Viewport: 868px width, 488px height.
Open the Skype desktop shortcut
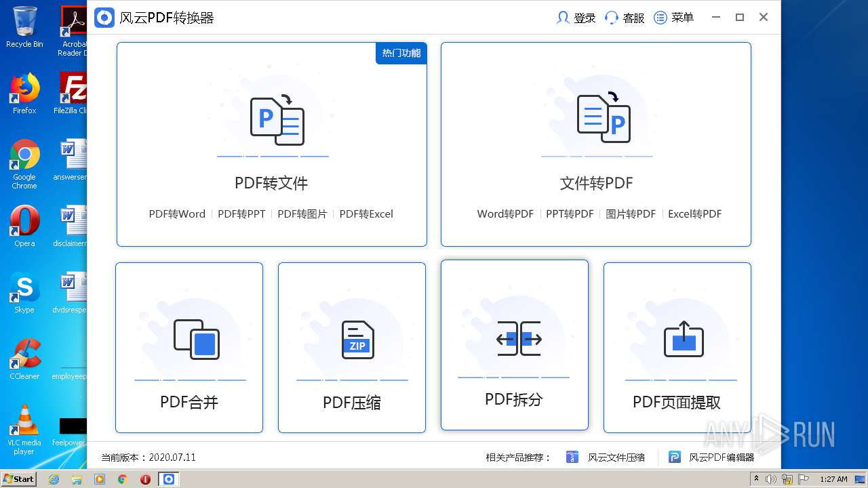(x=24, y=293)
